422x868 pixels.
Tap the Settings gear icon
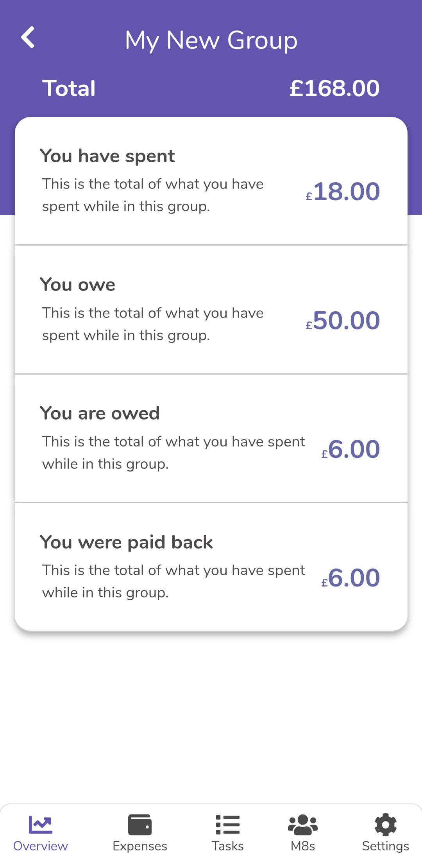pyautogui.click(x=385, y=825)
